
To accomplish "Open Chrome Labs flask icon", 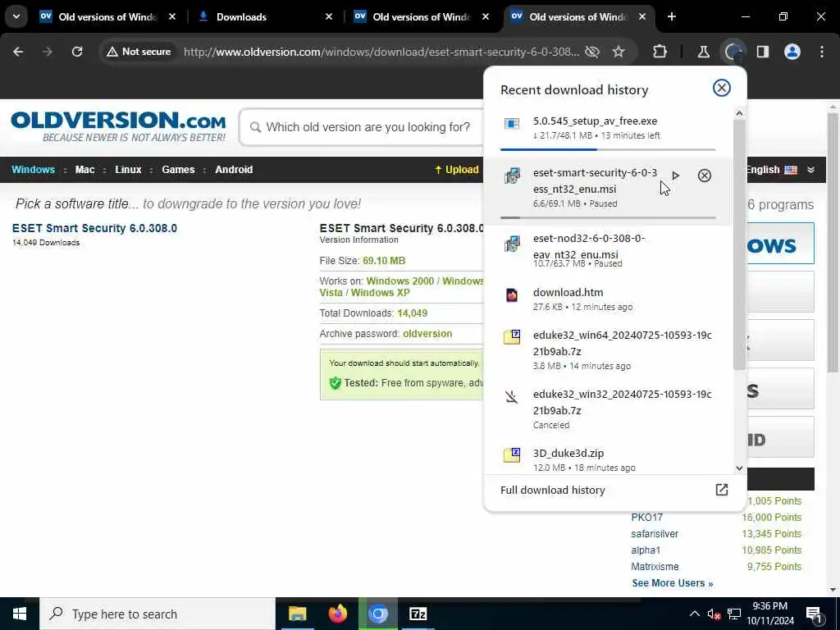I will (703, 52).
